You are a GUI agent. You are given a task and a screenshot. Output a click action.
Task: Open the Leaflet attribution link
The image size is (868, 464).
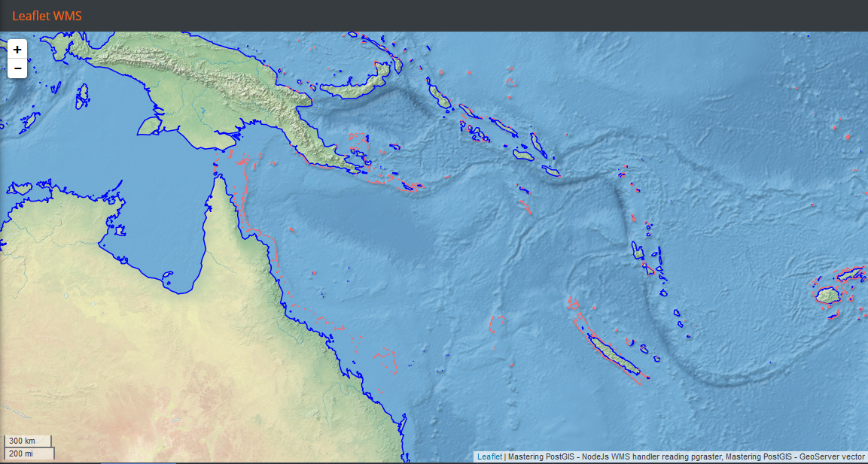point(490,456)
